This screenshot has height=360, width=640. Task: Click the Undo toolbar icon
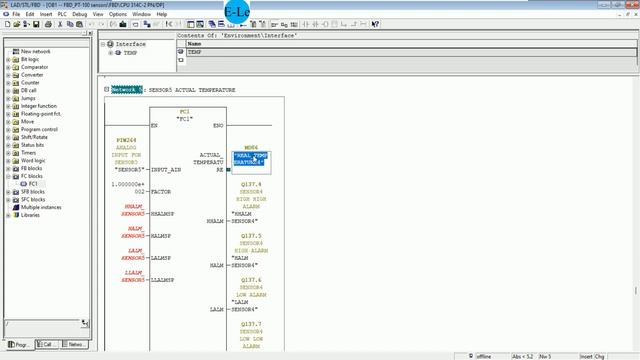pos(92,24)
